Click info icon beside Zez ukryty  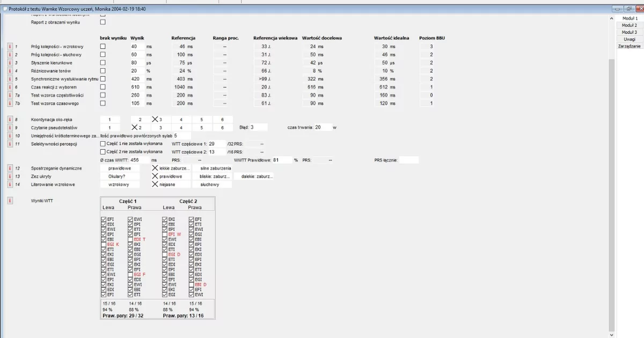[x=9, y=177]
